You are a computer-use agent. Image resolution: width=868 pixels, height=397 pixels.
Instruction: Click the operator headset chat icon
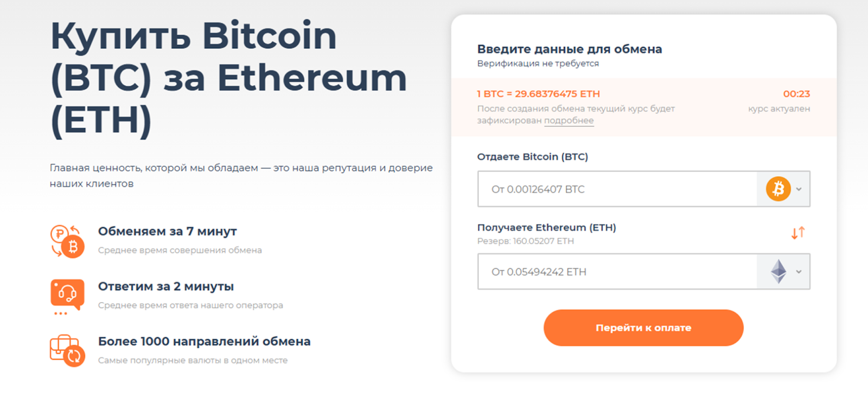pyautogui.click(x=67, y=296)
